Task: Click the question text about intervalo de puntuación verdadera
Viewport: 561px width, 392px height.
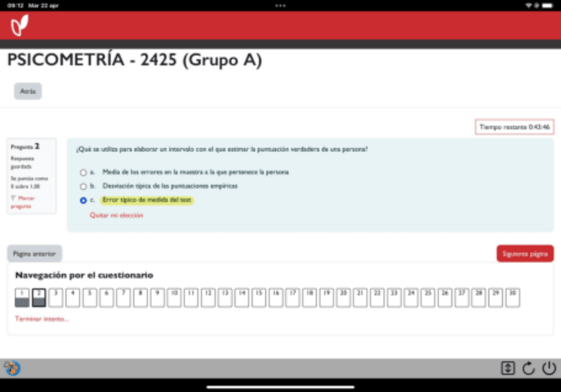Action: coord(222,149)
